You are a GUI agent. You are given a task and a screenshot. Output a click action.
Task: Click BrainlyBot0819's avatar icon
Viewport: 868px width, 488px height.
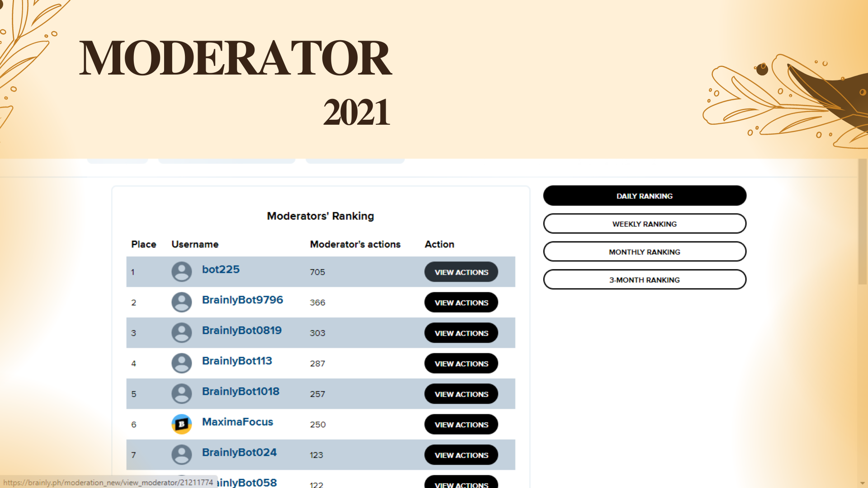pos(182,333)
